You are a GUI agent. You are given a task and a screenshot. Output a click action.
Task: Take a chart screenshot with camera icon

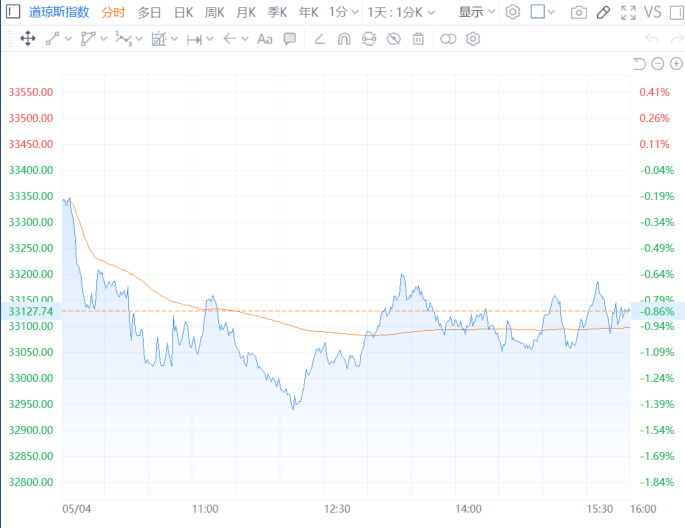pos(578,12)
